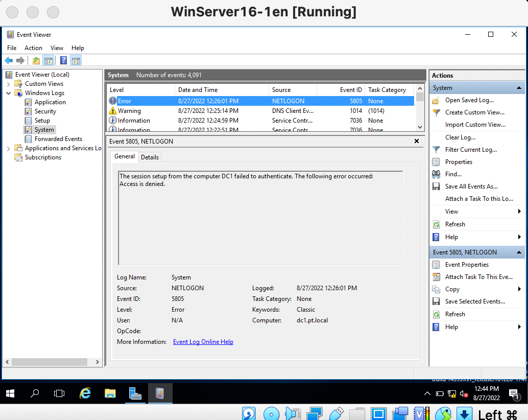Screen dimensions: 528x420
Task: Open Help submenu arrow under System actions
Action: click(x=520, y=237)
